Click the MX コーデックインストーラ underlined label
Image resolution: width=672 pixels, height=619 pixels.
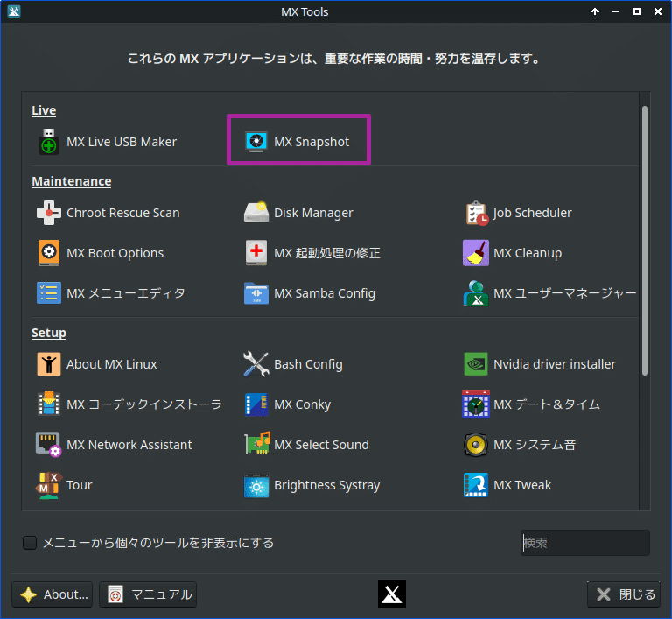pyautogui.click(x=144, y=404)
